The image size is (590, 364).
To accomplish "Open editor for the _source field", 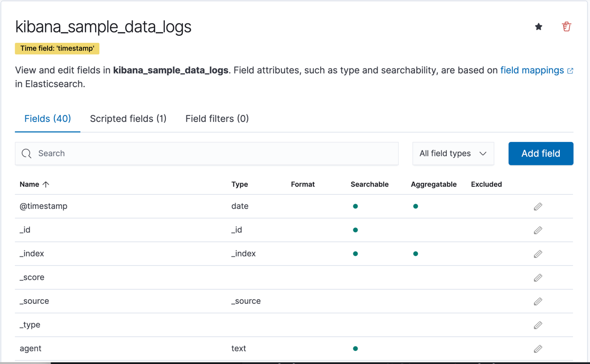I will [x=538, y=302].
